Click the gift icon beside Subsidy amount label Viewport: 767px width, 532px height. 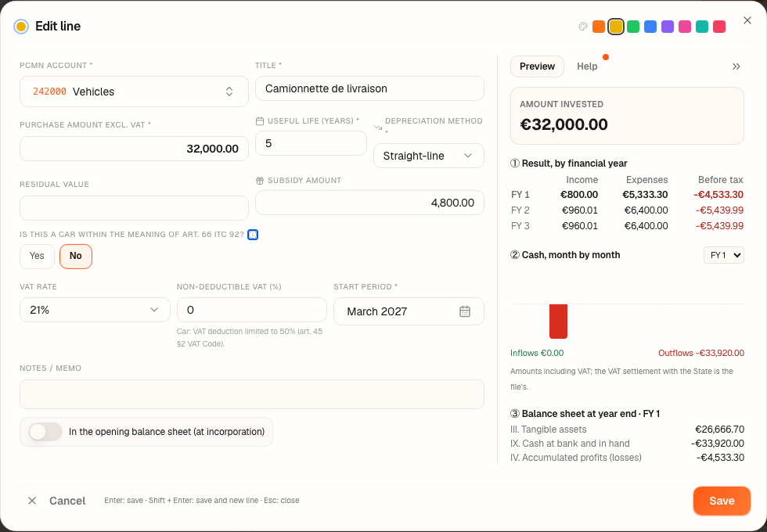coord(260,181)
